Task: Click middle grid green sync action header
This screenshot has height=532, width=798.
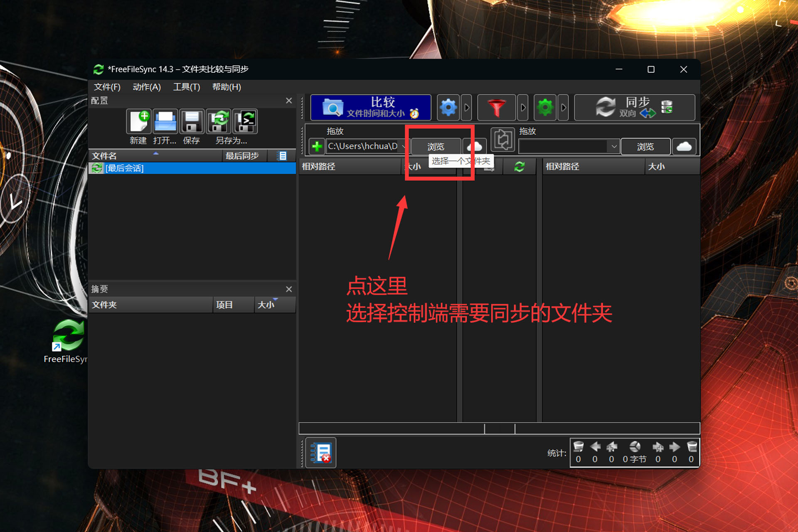Action: 520,167
